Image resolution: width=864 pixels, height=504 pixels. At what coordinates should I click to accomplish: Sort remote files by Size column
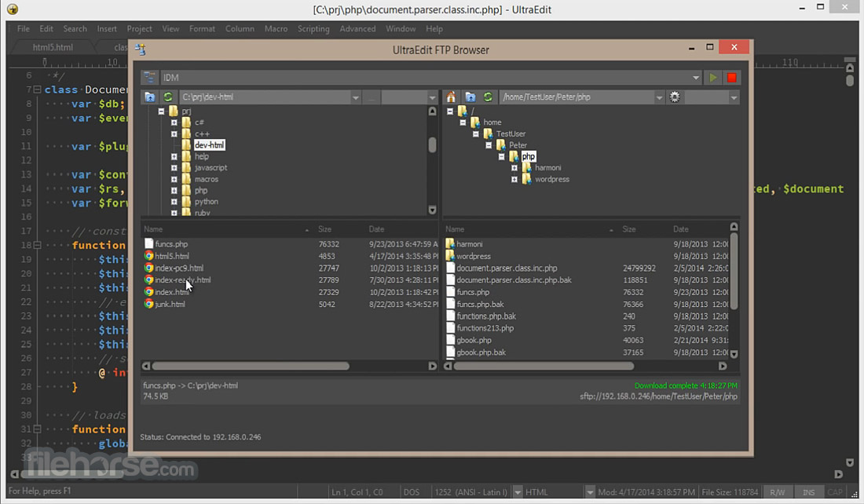[x=629, y=229]
